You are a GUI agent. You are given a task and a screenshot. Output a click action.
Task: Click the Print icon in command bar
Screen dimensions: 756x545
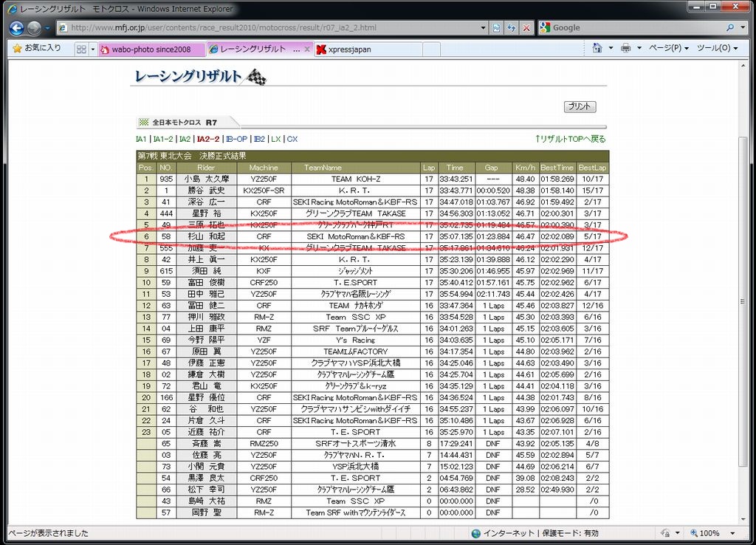tap(626, 48)
